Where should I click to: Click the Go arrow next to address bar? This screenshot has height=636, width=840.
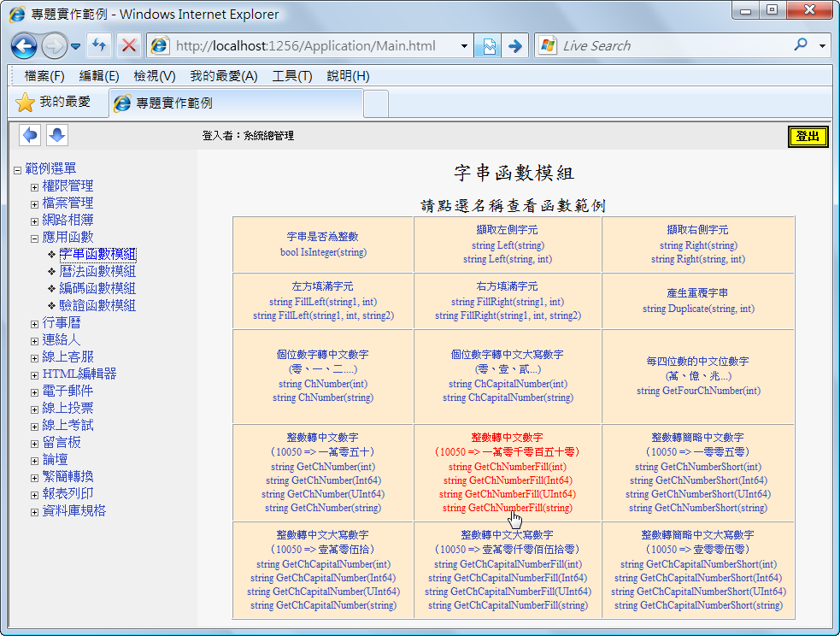pos(515,46)
